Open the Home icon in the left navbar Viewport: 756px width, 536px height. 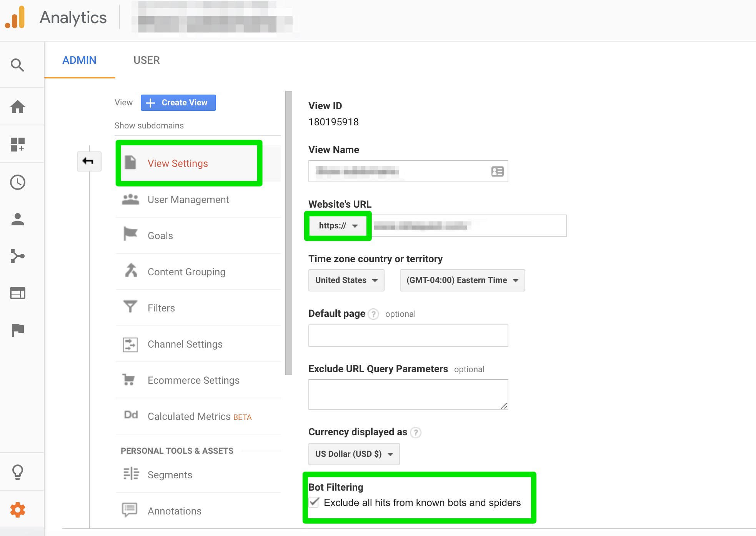pos(18,107)
